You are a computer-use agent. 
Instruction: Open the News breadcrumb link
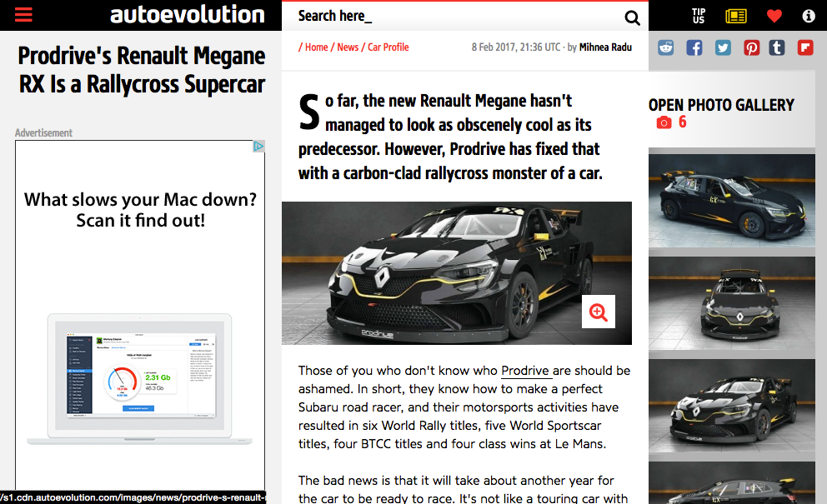click(x=348, y=47)
